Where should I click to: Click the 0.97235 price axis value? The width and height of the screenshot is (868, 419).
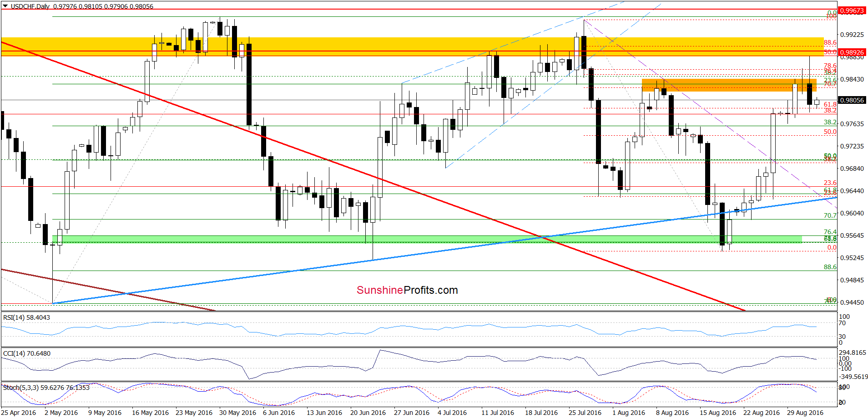pos(852,146)
